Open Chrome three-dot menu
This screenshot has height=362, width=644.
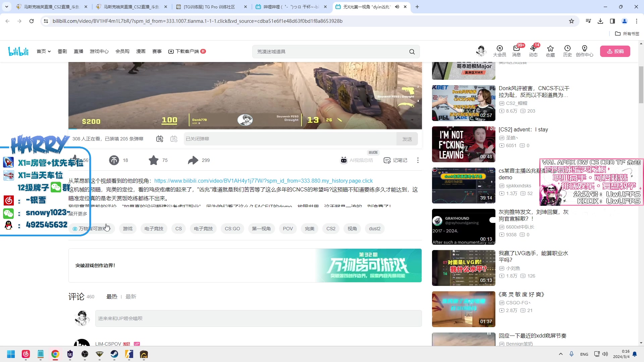pos(637,21)
